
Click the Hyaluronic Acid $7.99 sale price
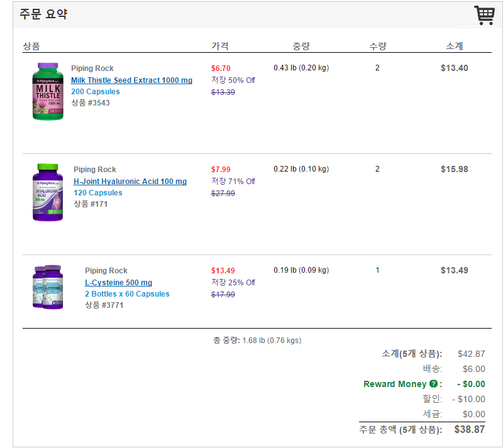point(221,170)
